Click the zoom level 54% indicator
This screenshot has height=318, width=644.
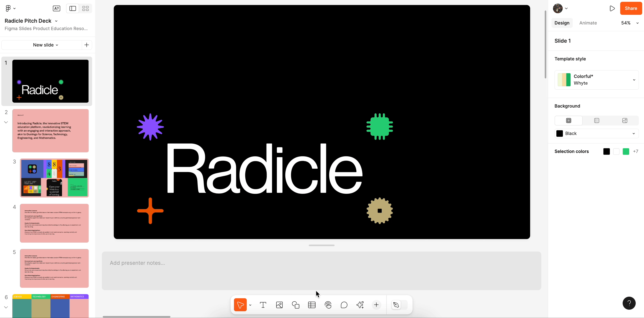(x=626, y=22)
